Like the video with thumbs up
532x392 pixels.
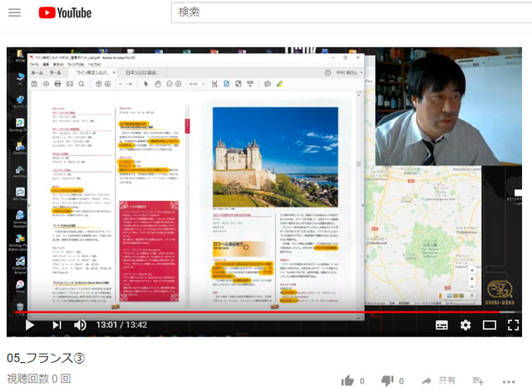[347, 380]
